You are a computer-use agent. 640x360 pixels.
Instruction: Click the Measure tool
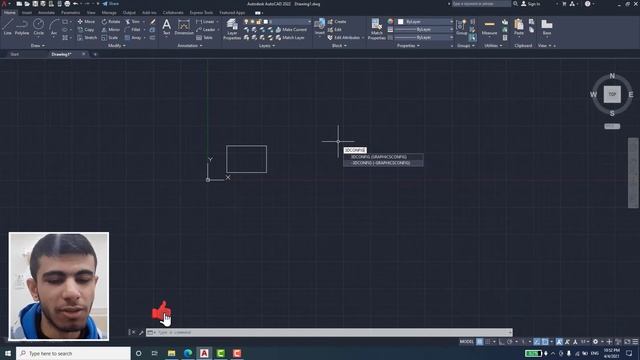(489, 28)
